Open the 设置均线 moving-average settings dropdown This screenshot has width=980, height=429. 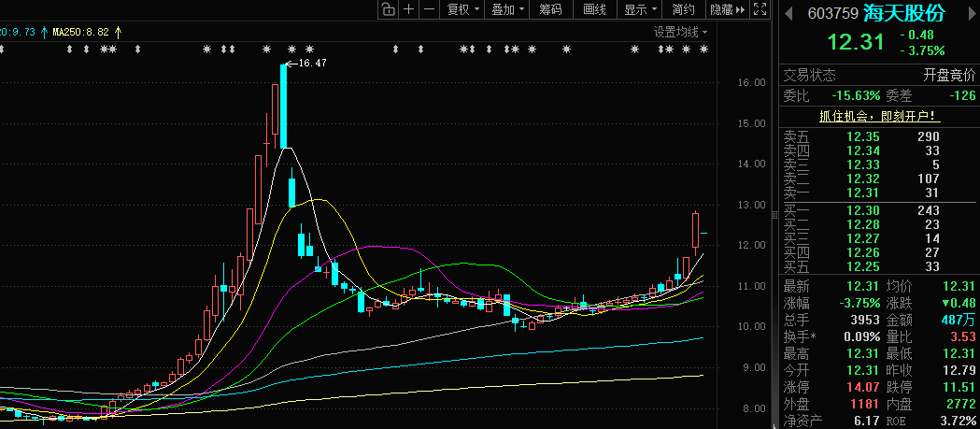click(681, 33)
